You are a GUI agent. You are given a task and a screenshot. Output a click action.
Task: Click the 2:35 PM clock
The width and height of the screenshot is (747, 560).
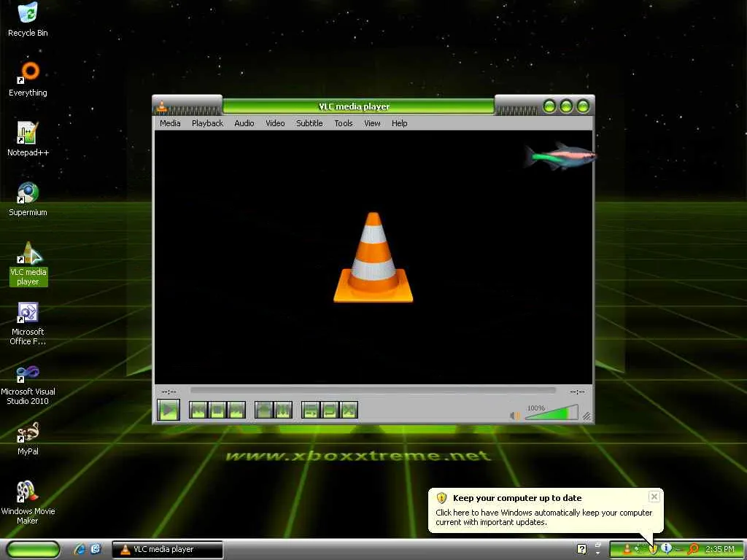(x=720, y=549)
